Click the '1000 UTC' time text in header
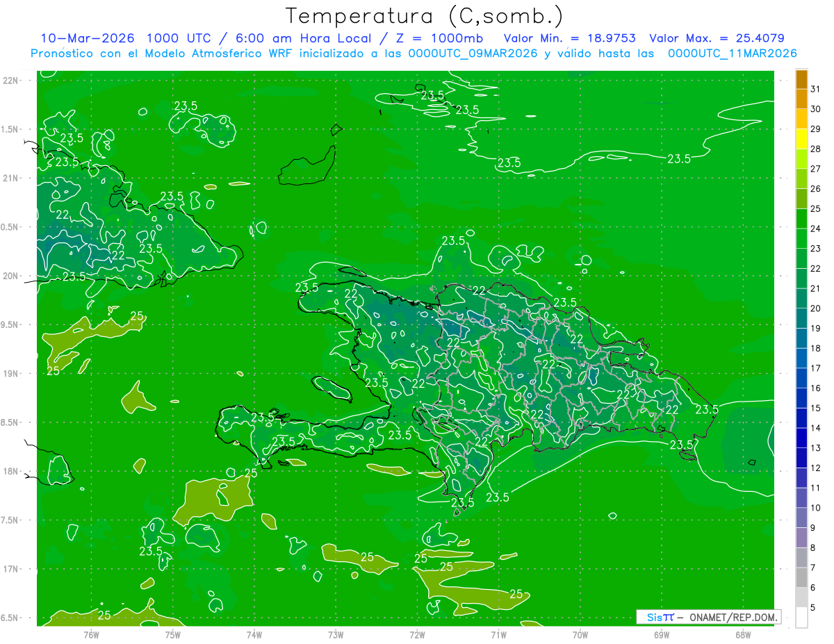The width and height of the screenshot is (834, 644). [x=179, y=38]
